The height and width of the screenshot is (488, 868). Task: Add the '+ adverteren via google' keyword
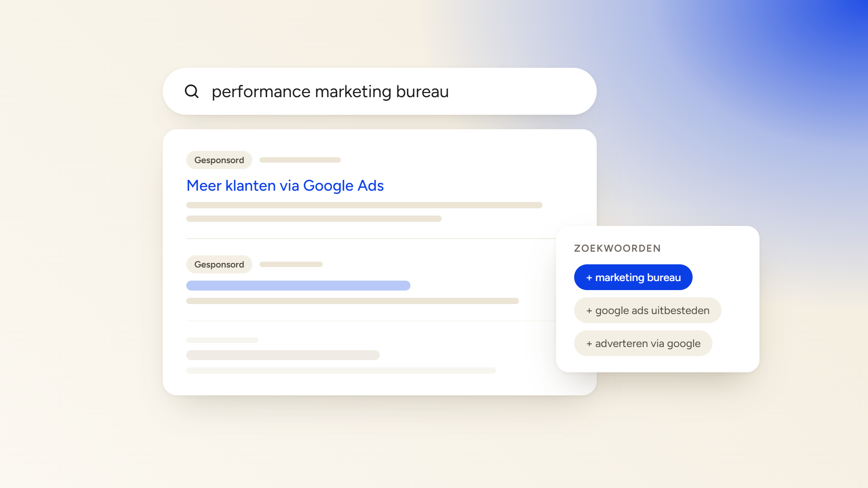tap(643, 343)
